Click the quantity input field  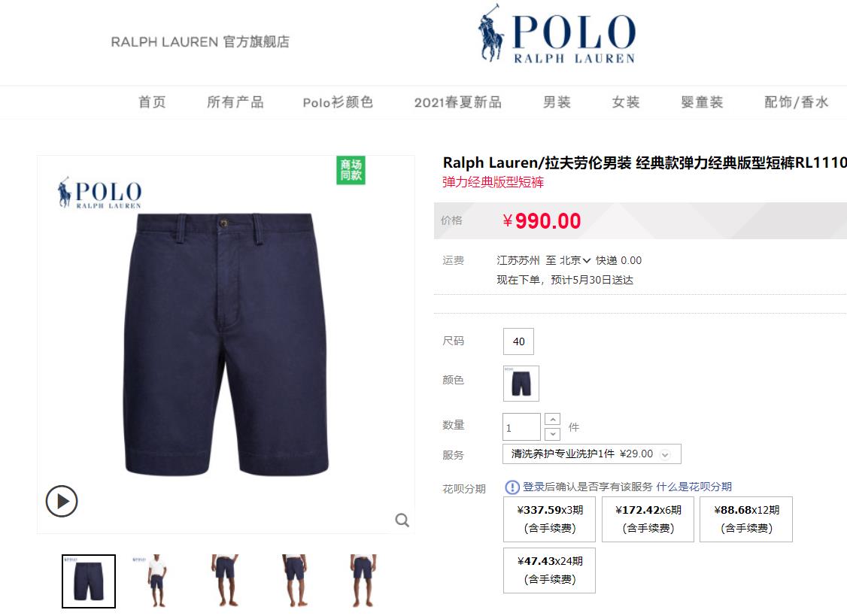(x=521, y=427)
